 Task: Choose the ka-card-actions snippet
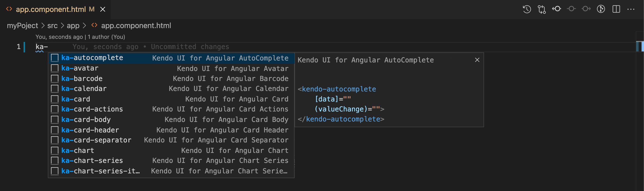171,109
